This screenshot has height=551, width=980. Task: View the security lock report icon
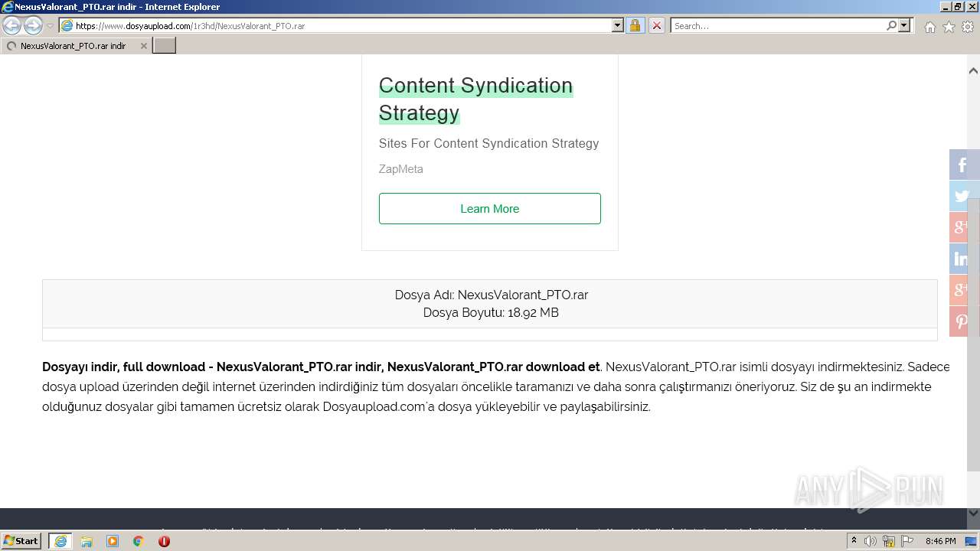coord(635,25)
